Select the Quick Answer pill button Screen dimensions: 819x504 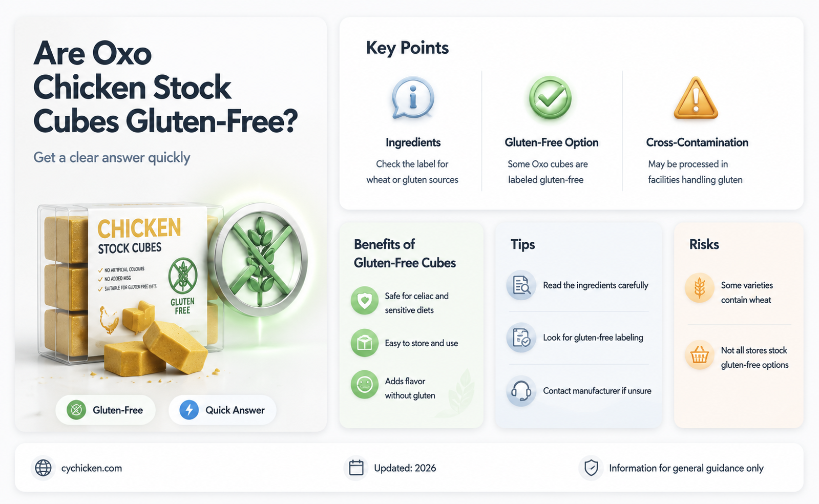[222, 410]
